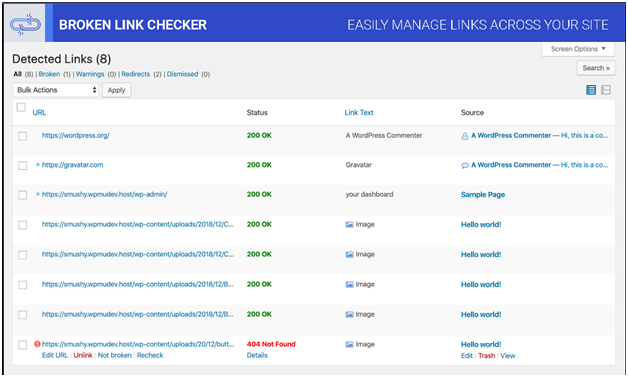The image size is (628, 377).
Task: Open Details under 404 Not Found
Action: coord(257,355)
